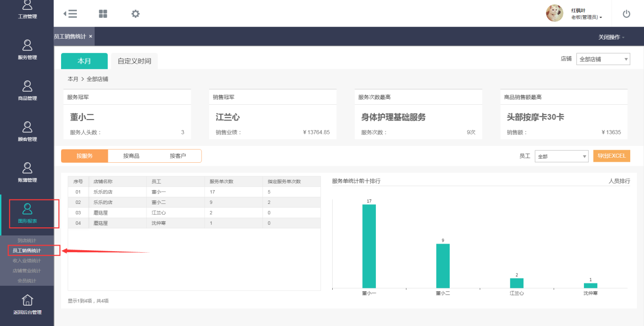Click the user avatar picture

point(554,13)
